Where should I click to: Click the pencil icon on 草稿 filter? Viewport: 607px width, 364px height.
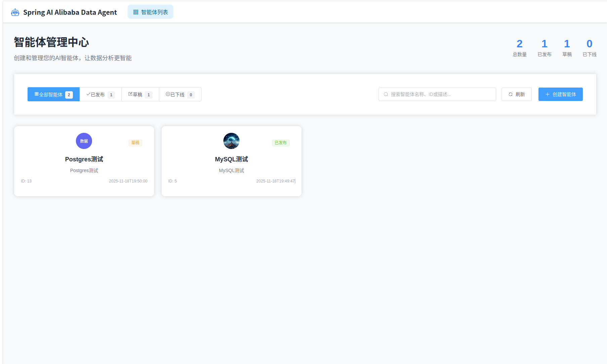[x=130, y=94]
